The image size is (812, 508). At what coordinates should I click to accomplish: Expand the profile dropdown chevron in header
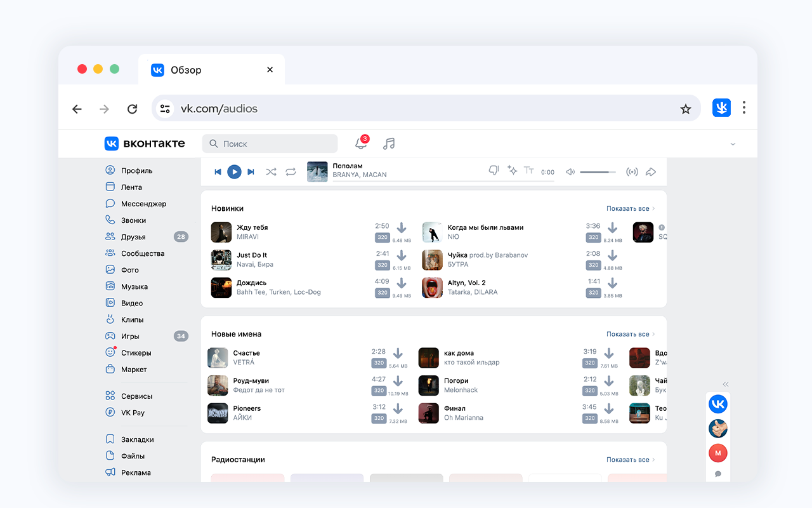point(733,144)
